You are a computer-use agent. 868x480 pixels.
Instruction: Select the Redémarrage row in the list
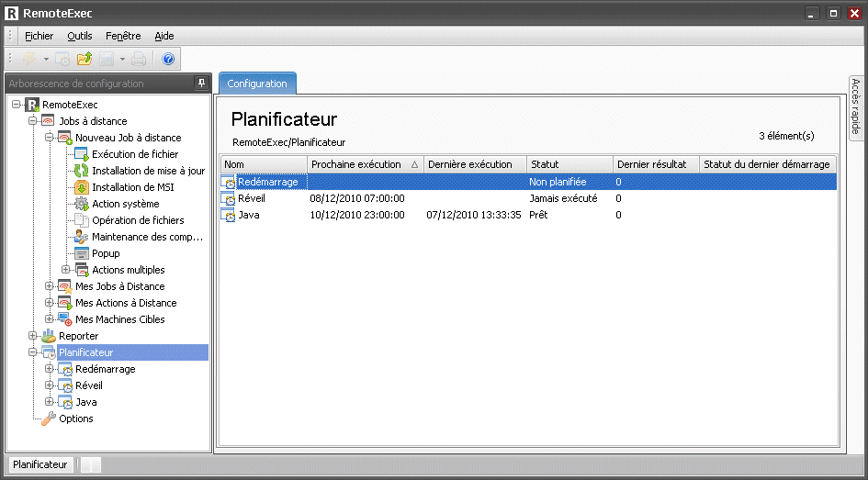528,182
